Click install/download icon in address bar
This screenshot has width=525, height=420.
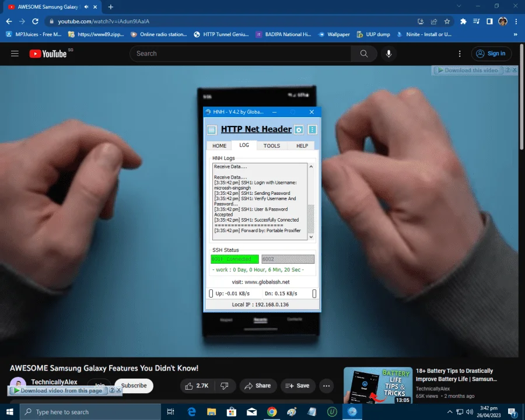[x=421, y=22]
